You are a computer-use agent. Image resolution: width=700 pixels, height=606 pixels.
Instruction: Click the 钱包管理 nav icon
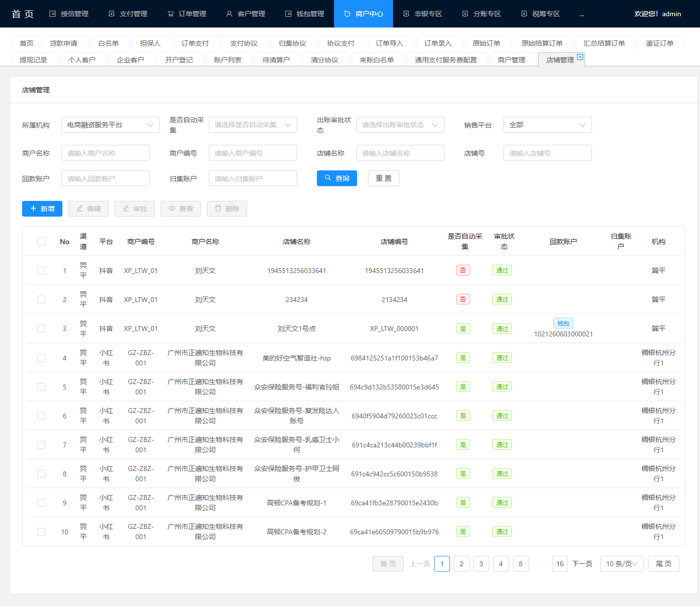pyautogui.click(x=288, y=14)
